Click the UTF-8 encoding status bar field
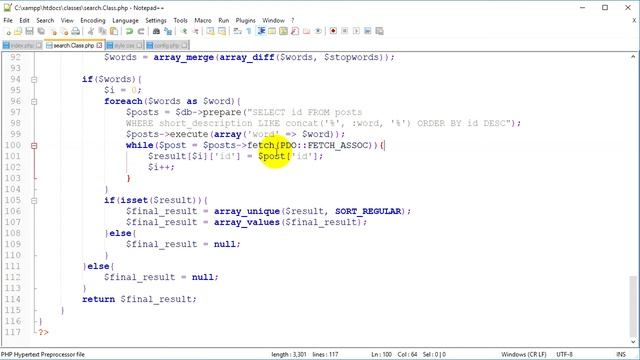Viewport: 640px width, 360px height. pos(564,354)
